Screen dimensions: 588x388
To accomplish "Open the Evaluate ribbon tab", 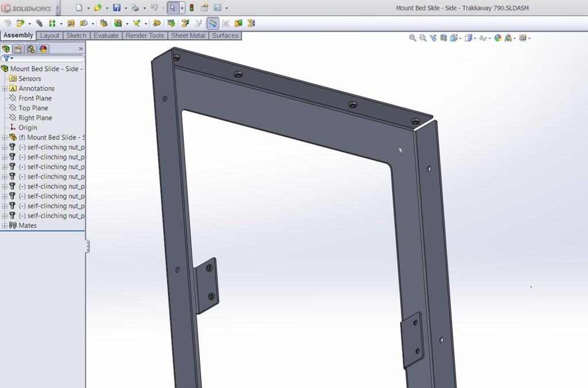I will click(106, 35).
